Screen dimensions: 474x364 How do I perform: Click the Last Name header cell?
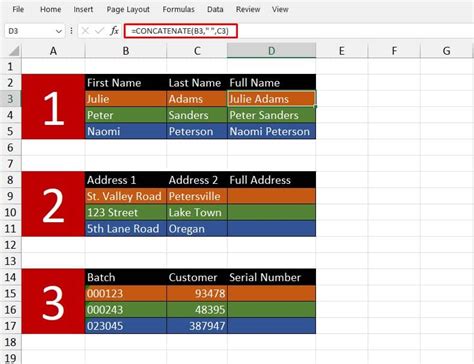(x=197, y=83)
